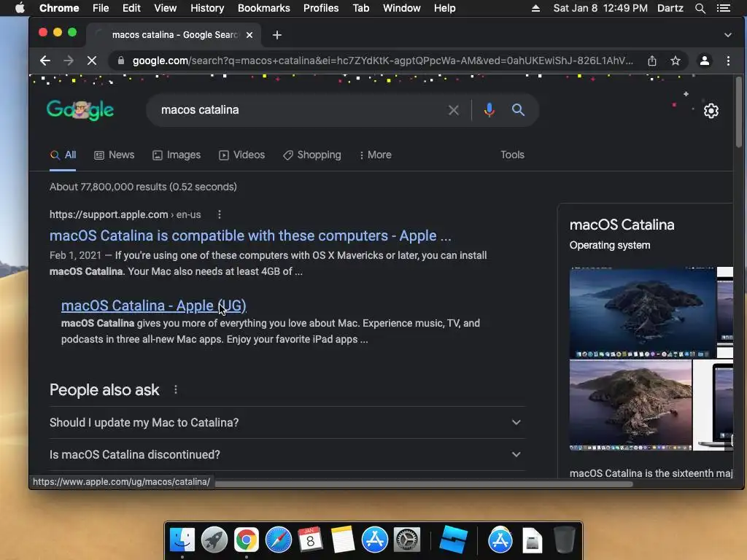This screenshot has width=747, height=560.
Task: Submit search with magnifier icon
Action: (x=519, y=110)
